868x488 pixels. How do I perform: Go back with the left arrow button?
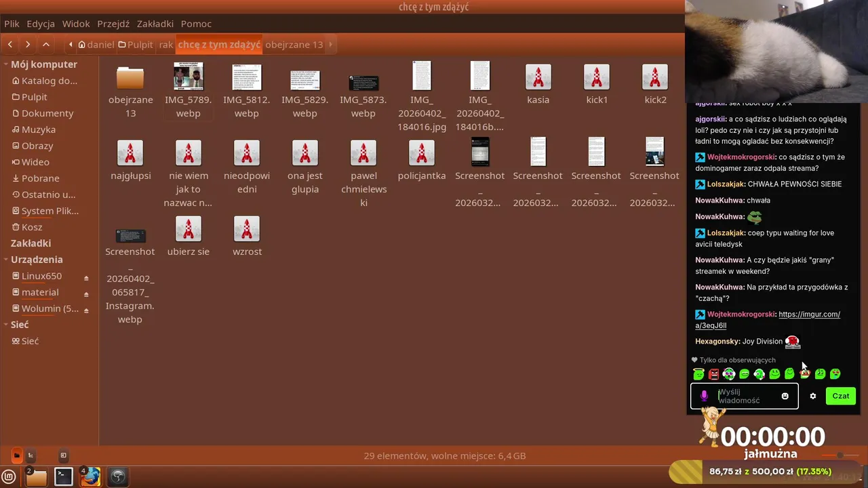click(10, 45)
